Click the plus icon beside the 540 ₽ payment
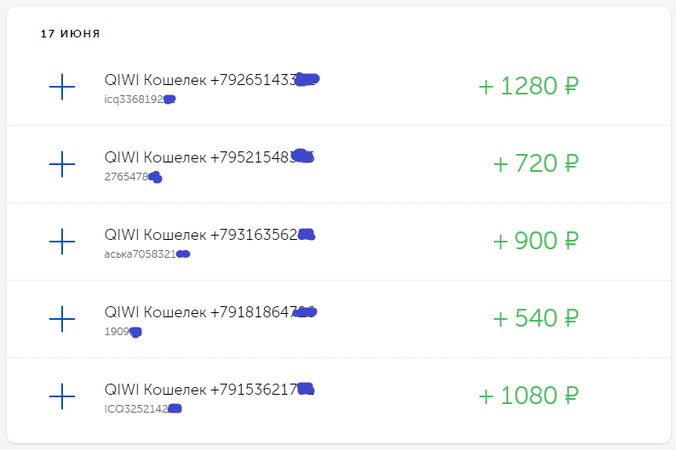The height and width of the screenshot is (450, 676). click(x=62, y=319)
